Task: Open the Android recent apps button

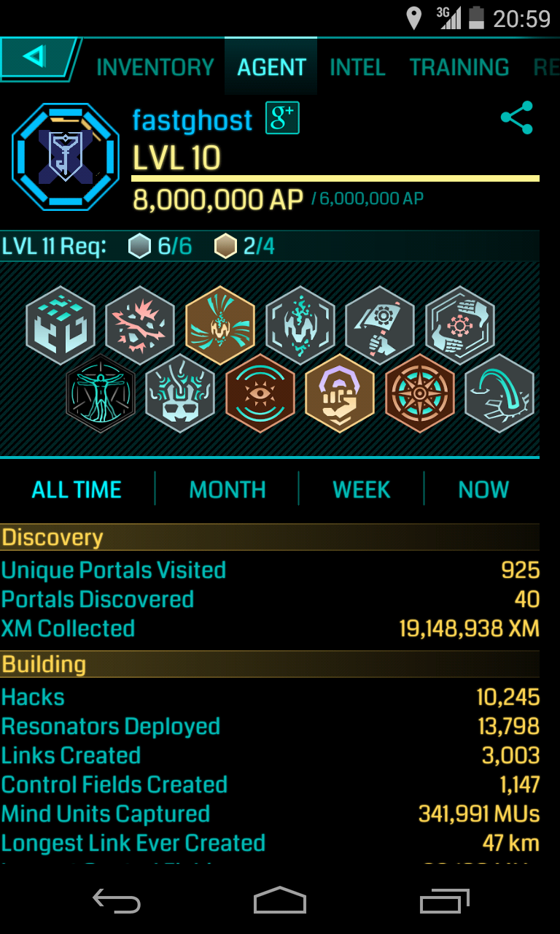Action: (445, 900)
